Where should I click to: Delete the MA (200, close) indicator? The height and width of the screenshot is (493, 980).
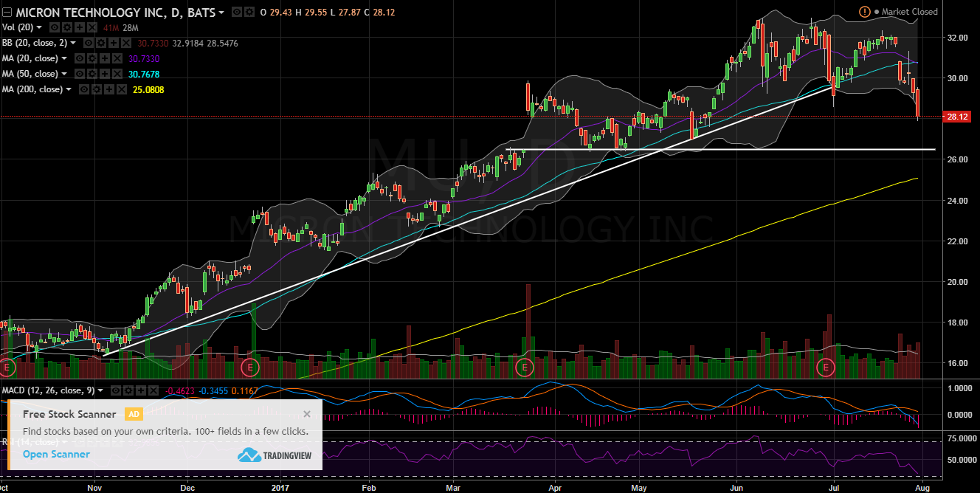point(120,89)
